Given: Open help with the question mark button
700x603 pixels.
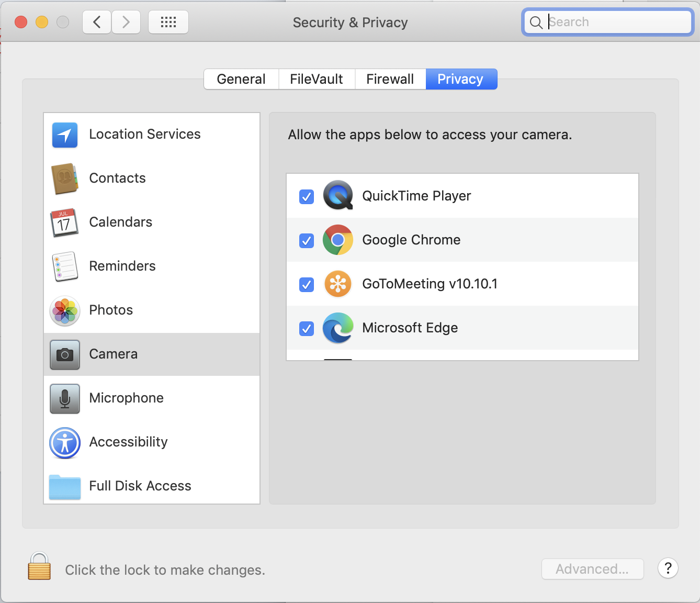Looking at the screenshot, I should coord(668,568).
